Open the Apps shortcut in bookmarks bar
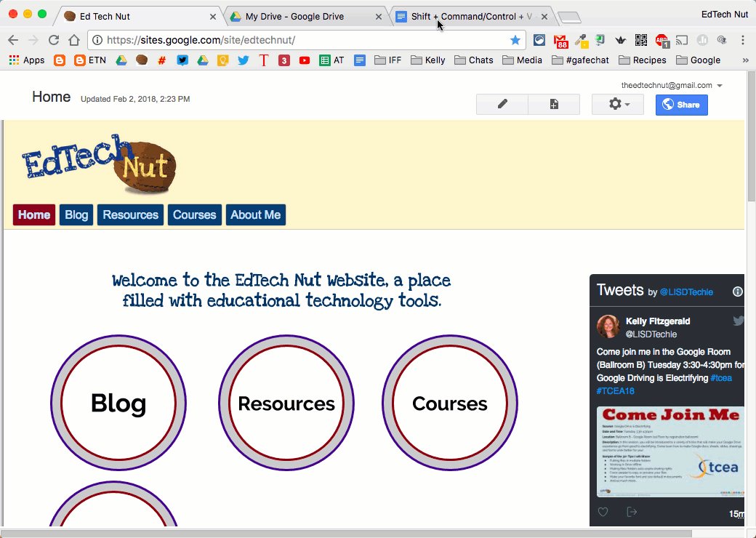Image resolution: width=756 pixels, height=538 pixels. [27, 60]
